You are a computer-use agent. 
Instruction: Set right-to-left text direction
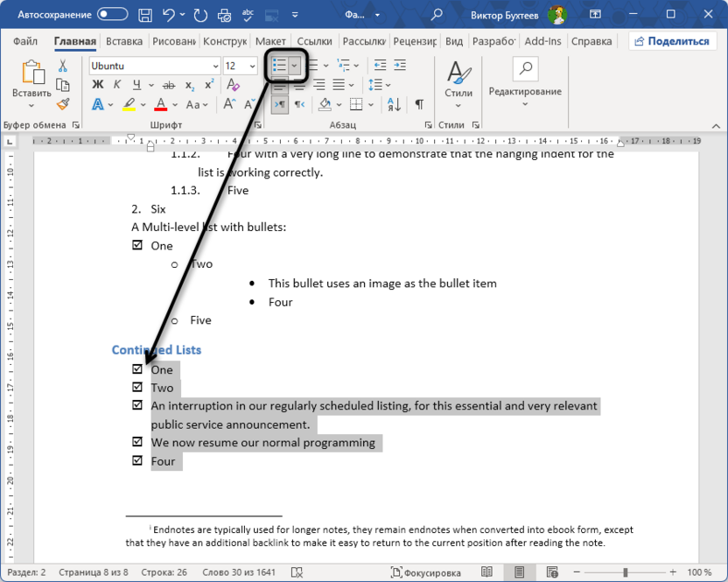click(299, 104)
